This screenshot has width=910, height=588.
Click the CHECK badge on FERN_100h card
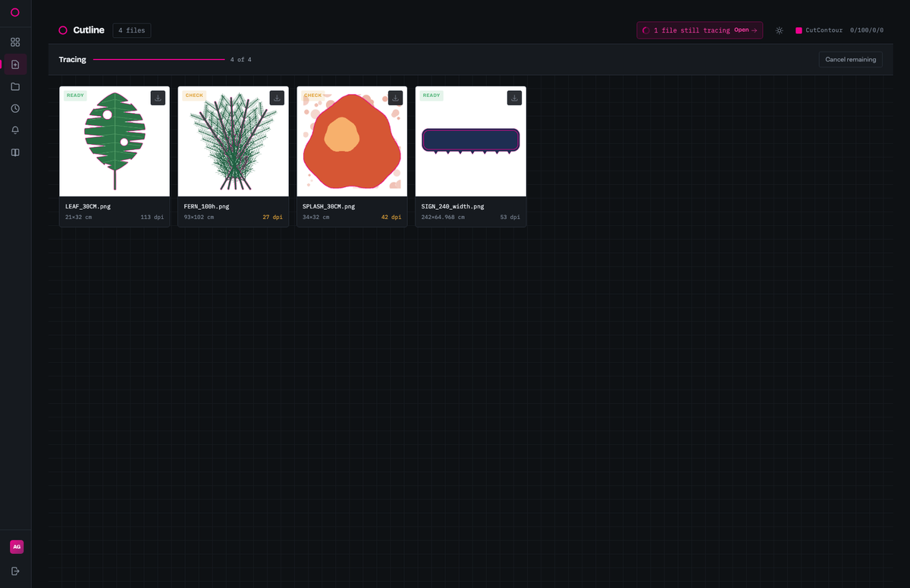coord(194,95)
